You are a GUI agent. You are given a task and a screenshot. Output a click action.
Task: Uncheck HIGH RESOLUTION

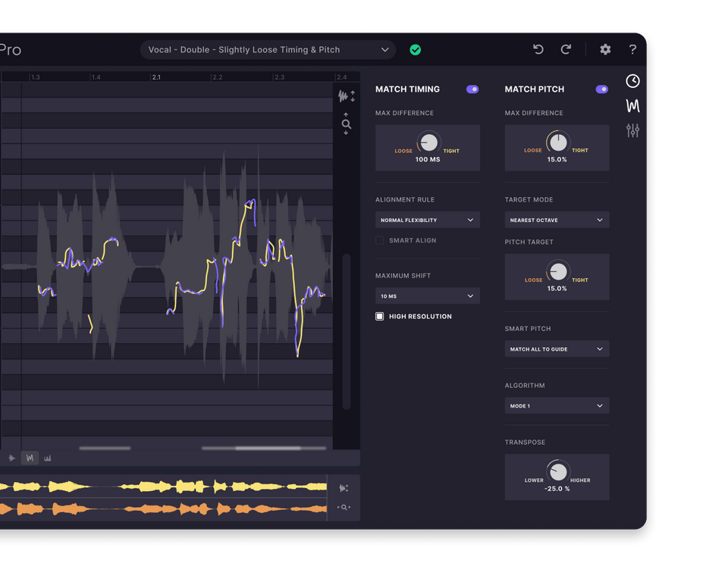pos(379,316)
